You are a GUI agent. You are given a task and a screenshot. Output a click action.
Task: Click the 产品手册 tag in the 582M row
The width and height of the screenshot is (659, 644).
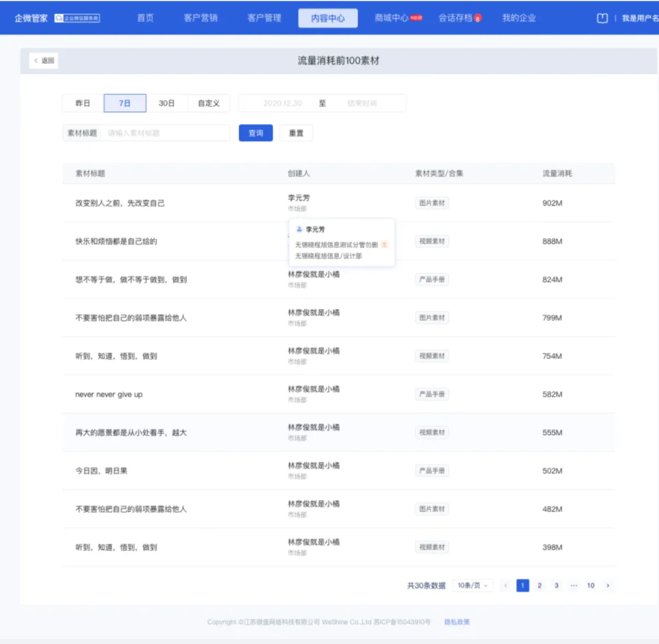click(432, 394)
